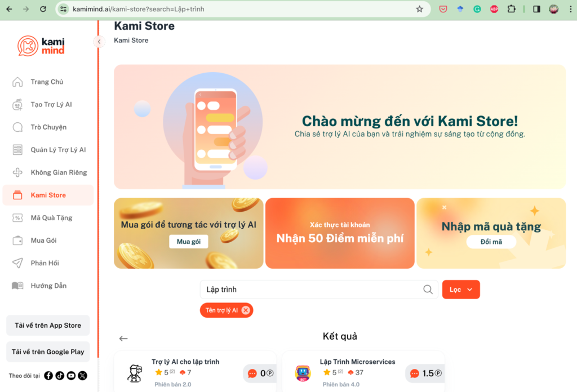Screen dimensions: 577x392
Task: Open TikTok social icon
Action: coord(60,376)
